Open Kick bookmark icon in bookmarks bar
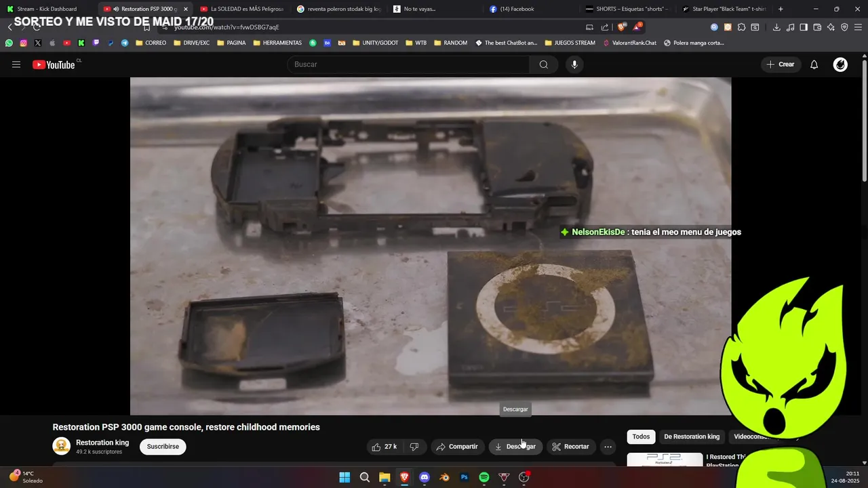The height and width of the screenshot is (488, 868). (x=81, y=43)
